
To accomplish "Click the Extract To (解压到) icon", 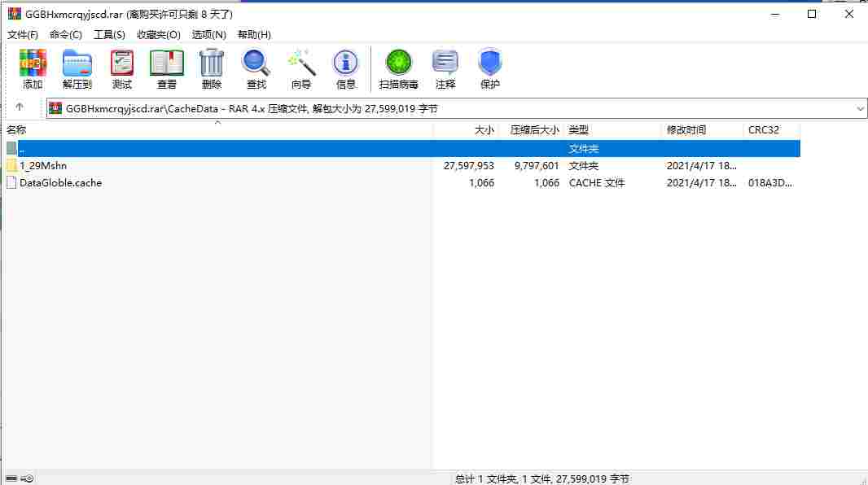I will 77,63.
